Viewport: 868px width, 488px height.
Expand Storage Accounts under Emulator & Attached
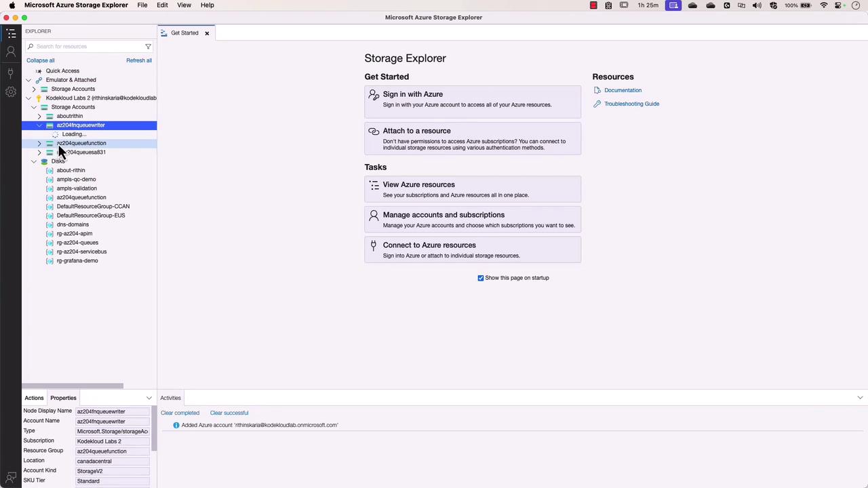(x=34, y=89)
